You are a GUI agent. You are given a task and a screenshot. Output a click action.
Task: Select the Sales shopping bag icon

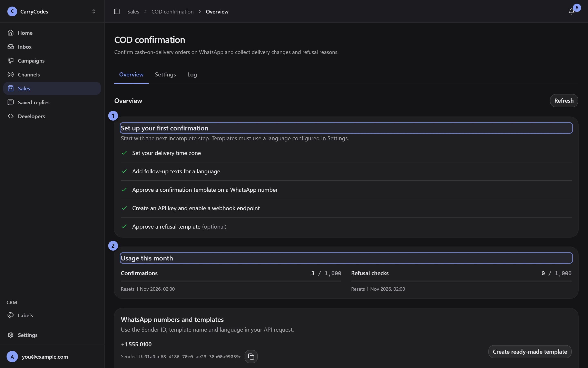tap(10, 88)
